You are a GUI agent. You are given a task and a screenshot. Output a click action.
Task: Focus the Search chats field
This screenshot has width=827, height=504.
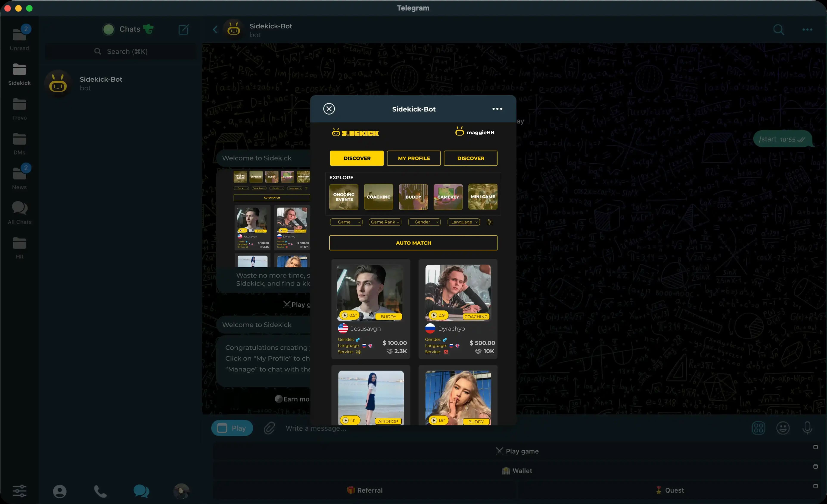point(121,51)
